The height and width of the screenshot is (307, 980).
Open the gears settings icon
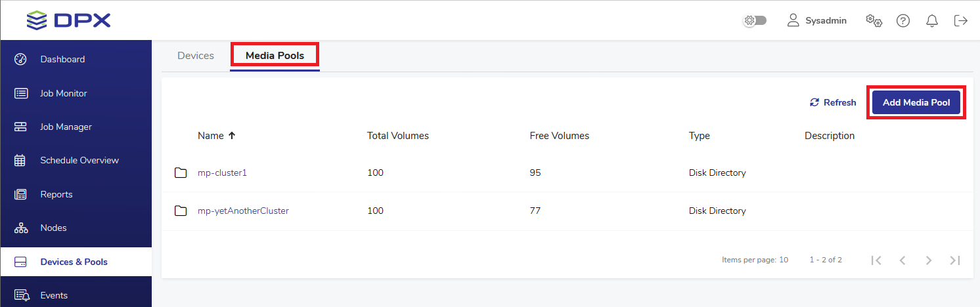pos(874,20)
